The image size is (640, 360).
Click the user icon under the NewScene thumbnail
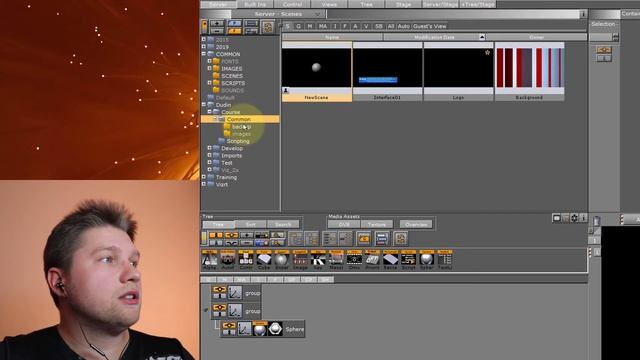pyautogui.click(x=286, y=91)
